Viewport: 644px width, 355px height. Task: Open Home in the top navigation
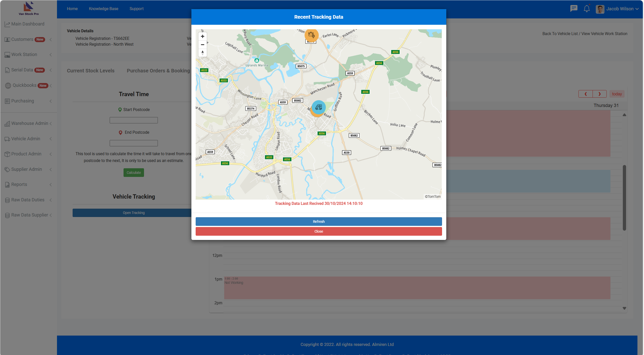[72, 9]
